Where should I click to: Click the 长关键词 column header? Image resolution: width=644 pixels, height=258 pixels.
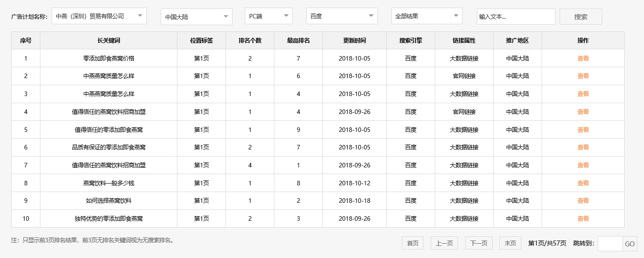(109, 40)
